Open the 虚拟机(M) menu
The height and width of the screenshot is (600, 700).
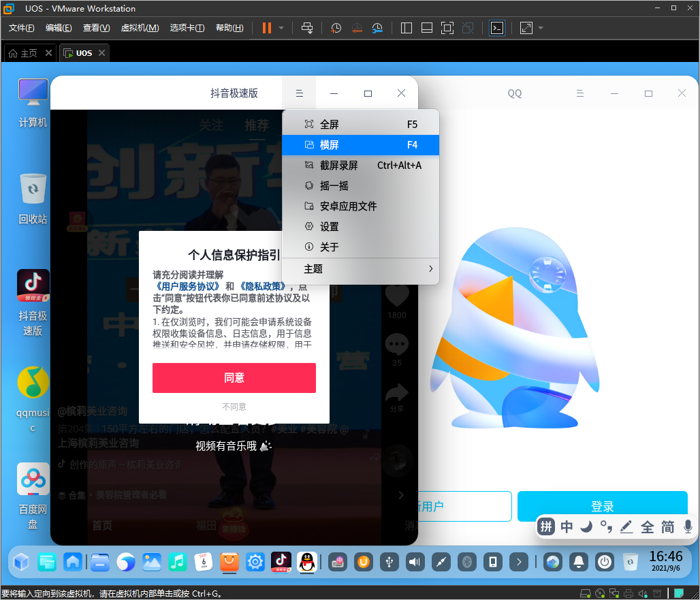click(x=140, y=28)
